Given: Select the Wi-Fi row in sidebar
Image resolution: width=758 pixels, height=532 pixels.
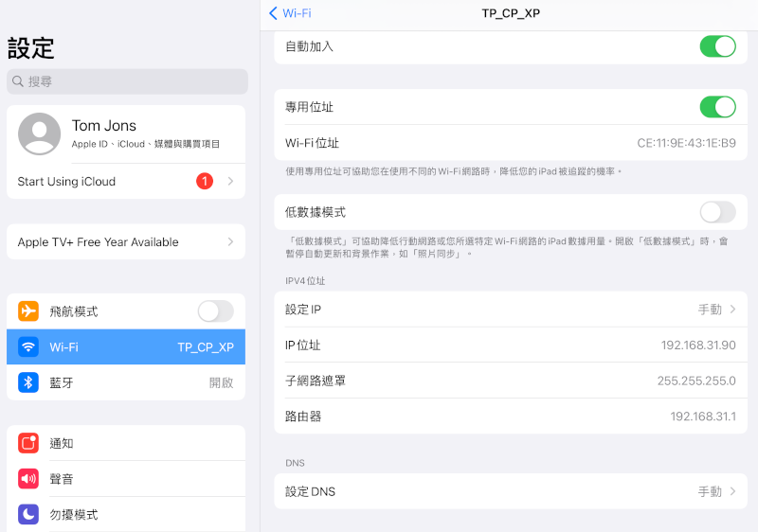Looking at the screenshot, I should point(126,346).
